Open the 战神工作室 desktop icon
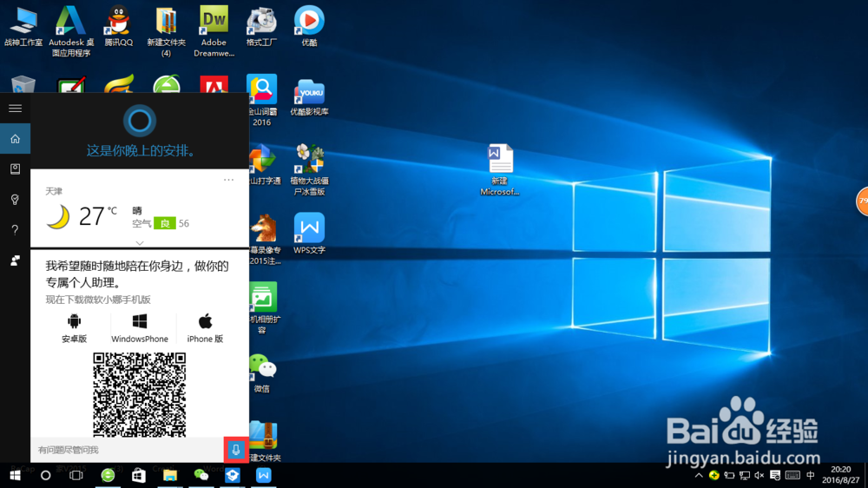868x488 pixels. tap(23, 26)
